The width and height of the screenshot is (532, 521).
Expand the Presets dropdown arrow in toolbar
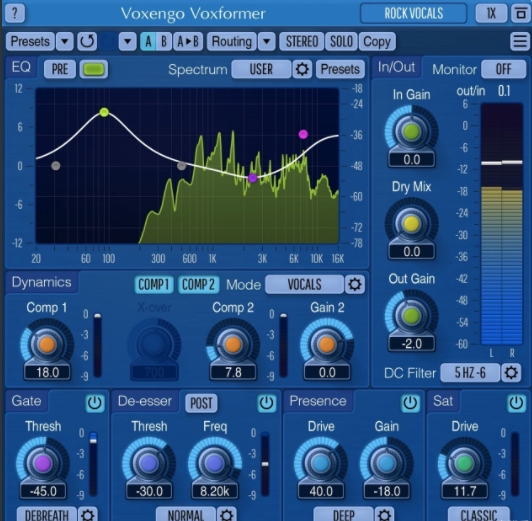click(x=65, y=41)
